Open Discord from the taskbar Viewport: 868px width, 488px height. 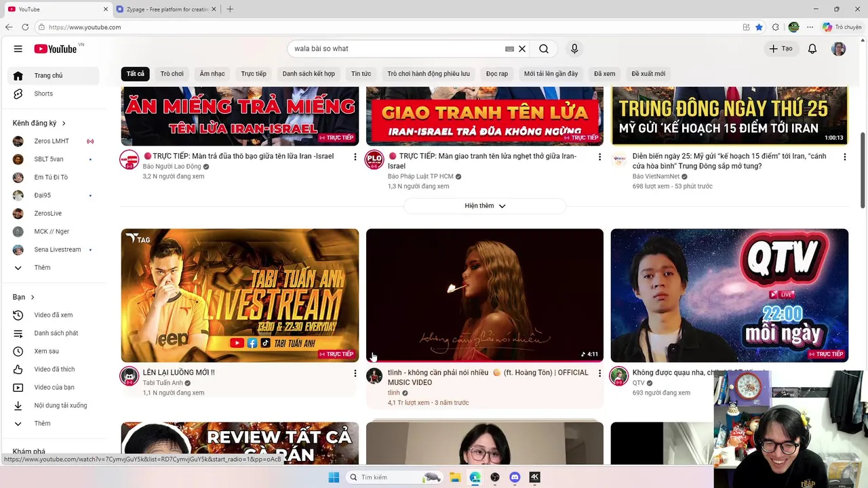pyautogui.click(x=515, y=477)
